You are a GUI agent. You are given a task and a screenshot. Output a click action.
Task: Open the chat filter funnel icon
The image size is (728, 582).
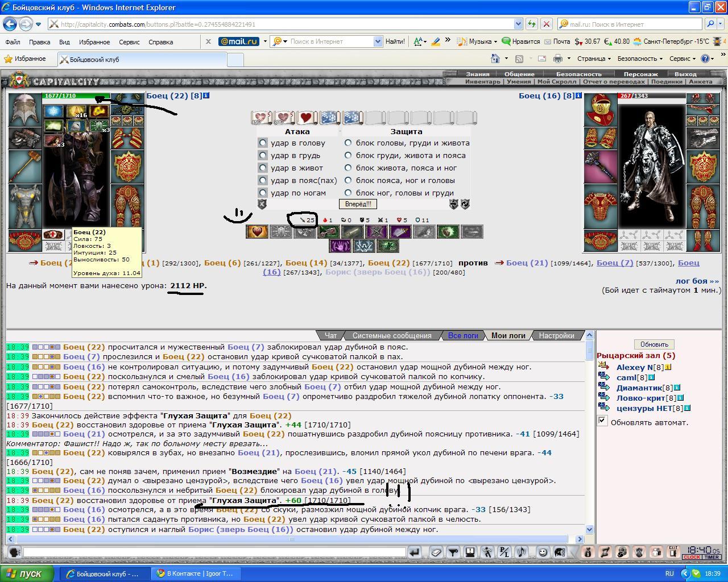[x=453, y=552]
